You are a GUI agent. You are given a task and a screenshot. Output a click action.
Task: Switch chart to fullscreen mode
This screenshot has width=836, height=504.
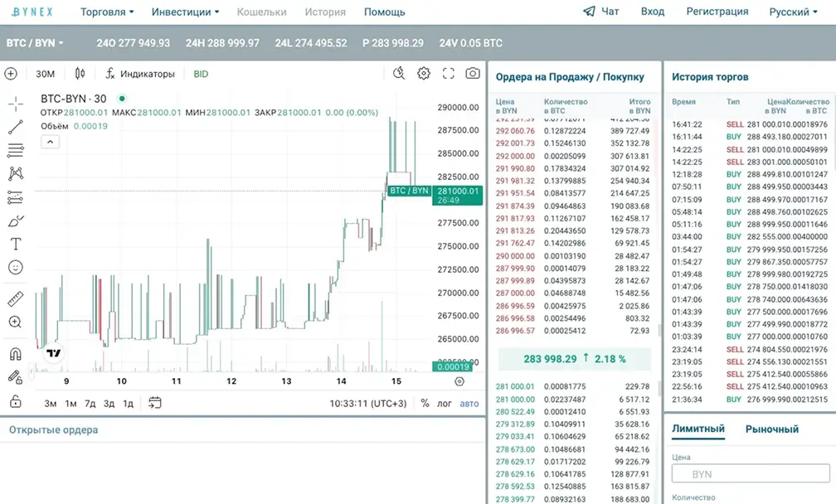(x=449, y=74)
